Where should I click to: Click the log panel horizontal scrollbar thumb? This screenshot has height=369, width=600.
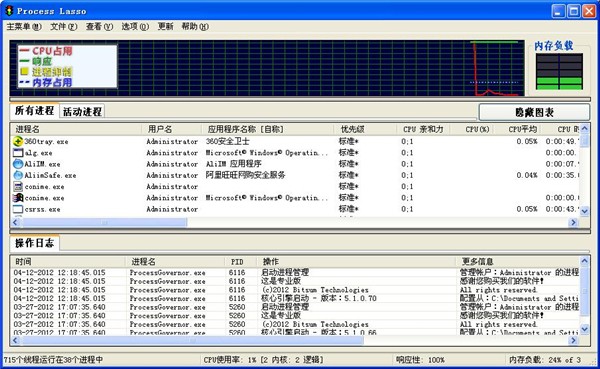192,340
